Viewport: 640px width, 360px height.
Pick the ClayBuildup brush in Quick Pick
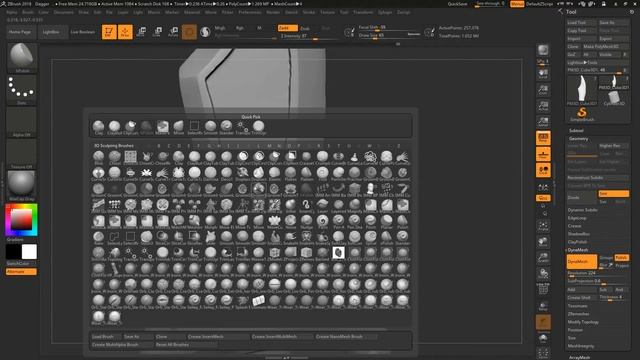(x=114, y=127)
